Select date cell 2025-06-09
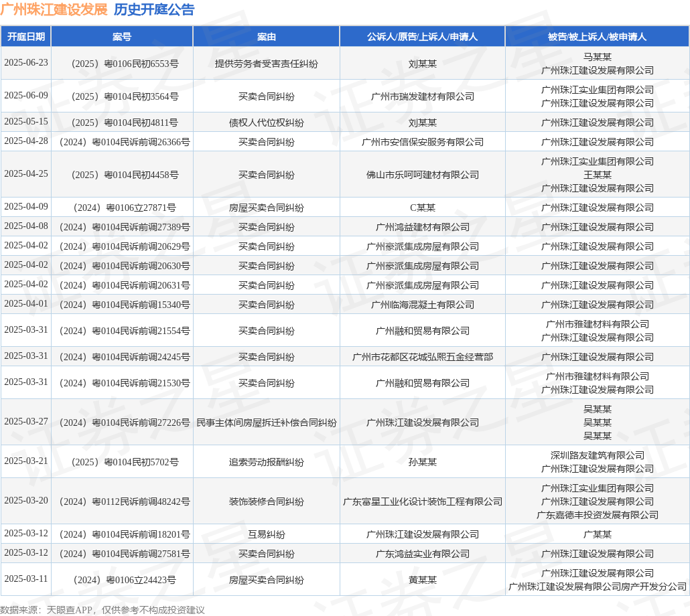Image resolution: width=690 pixels, height=616 pixels. coord(26,95)
